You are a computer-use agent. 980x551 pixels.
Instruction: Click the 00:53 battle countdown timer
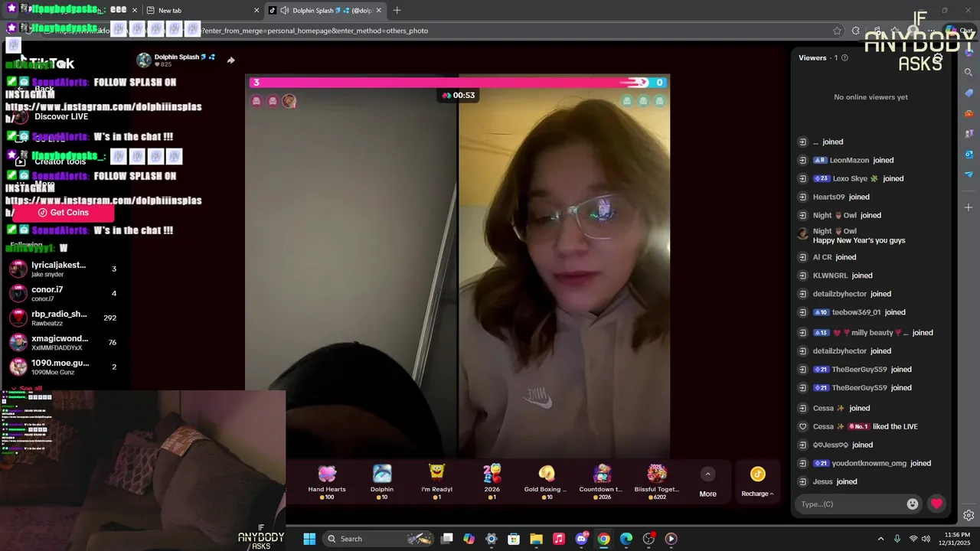(x=458, y=96)
